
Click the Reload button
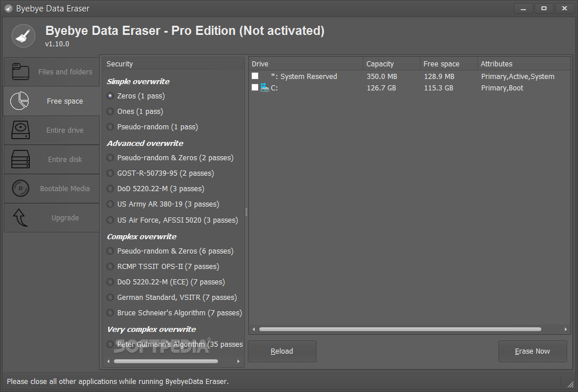(x=282, y=351)
